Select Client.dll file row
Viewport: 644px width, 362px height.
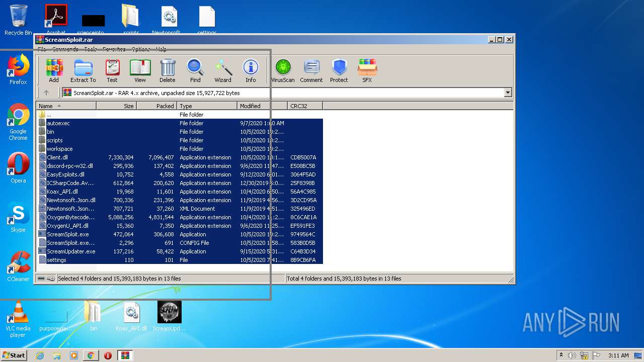(180, 157)
